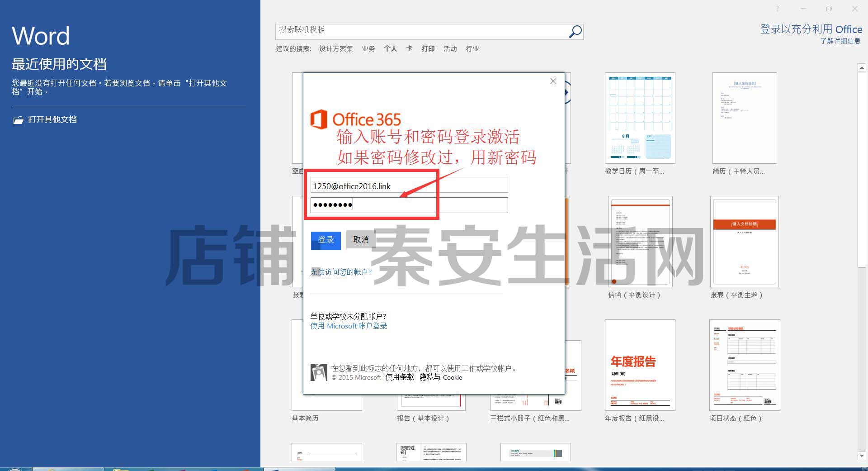Open 了解详细信息 link
The image size is (868, 471).
pos(840,41)
